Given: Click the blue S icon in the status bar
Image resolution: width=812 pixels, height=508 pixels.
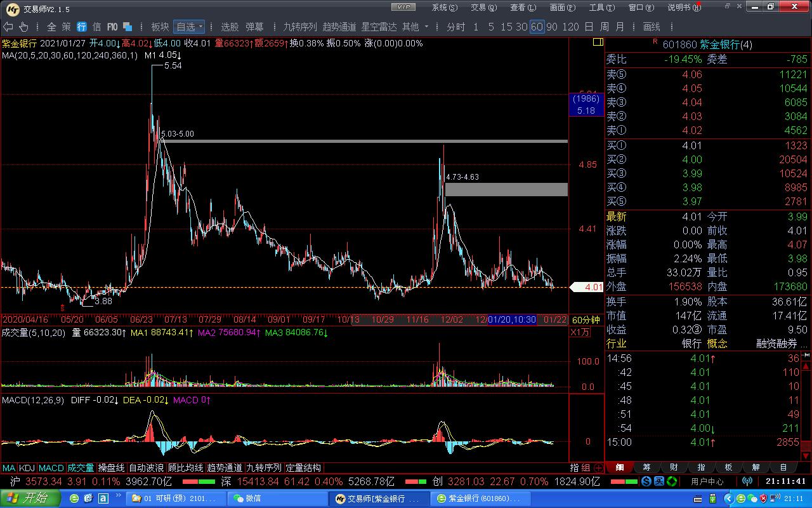Looking at the screenshot, I should point(646,481).
